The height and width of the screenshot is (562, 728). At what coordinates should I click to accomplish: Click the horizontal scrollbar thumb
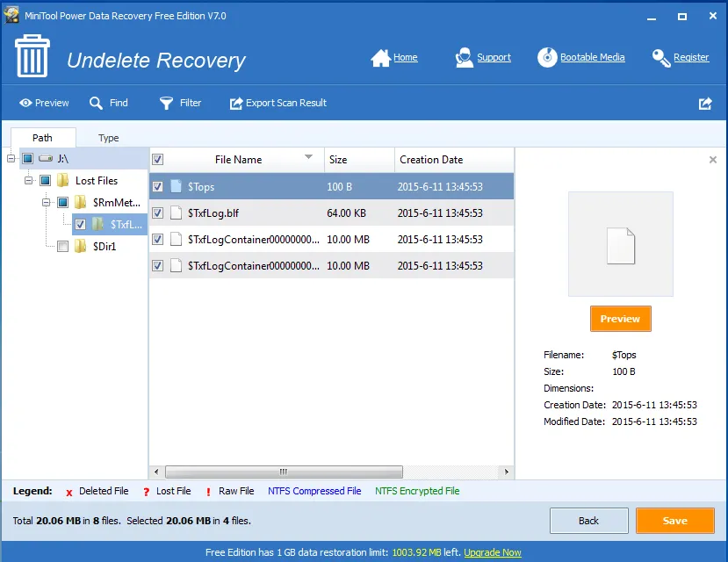point(284,472)
